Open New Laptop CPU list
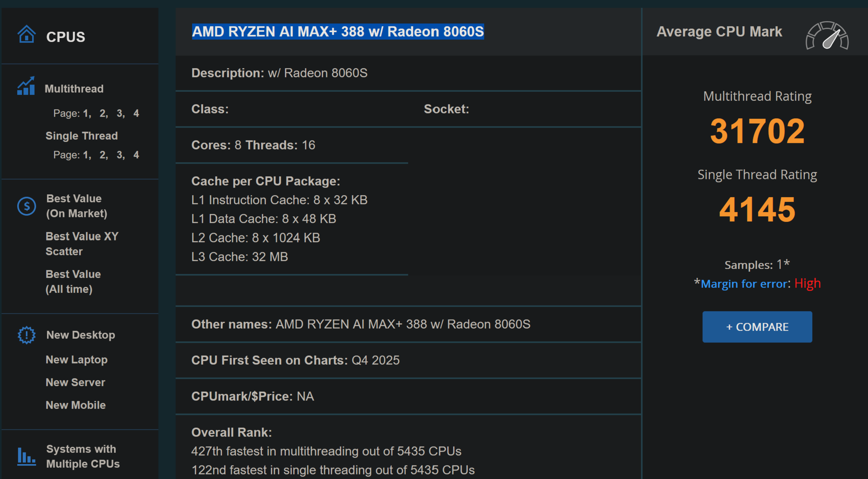The width and height of the screenshot is (868, 479). tap(76, 360)
